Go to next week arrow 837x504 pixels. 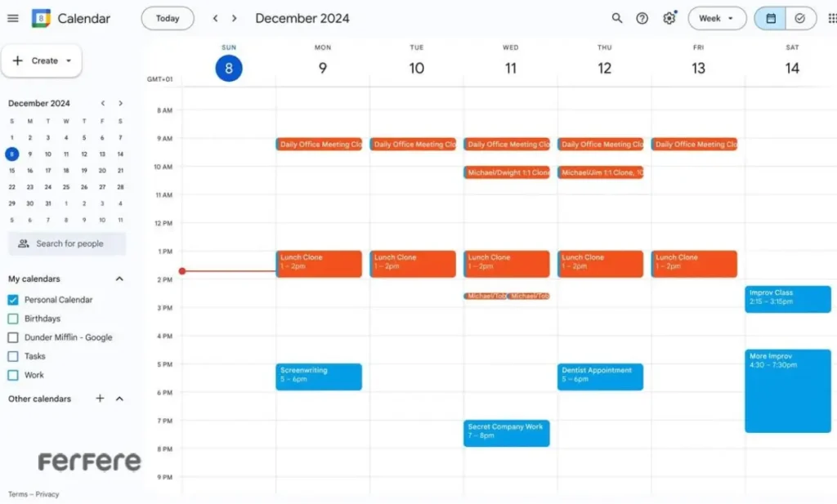(x=235, y=18)
